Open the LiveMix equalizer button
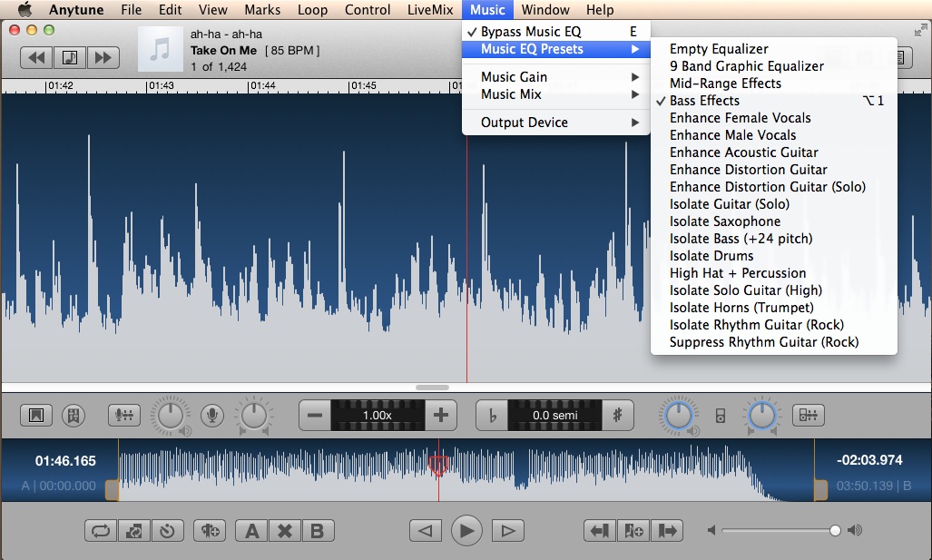The height and width of the screenshot is (560, 932). pos(124,415)
